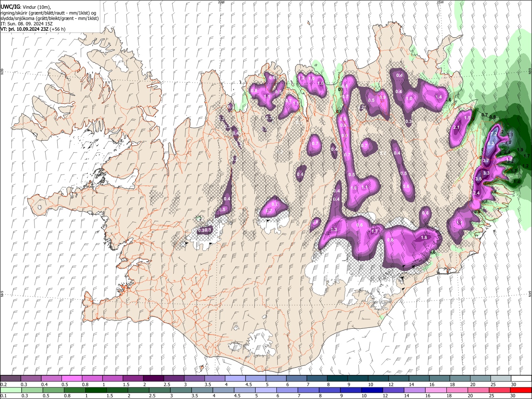Click the 2.1 snowfall value label

coord(456,128)
